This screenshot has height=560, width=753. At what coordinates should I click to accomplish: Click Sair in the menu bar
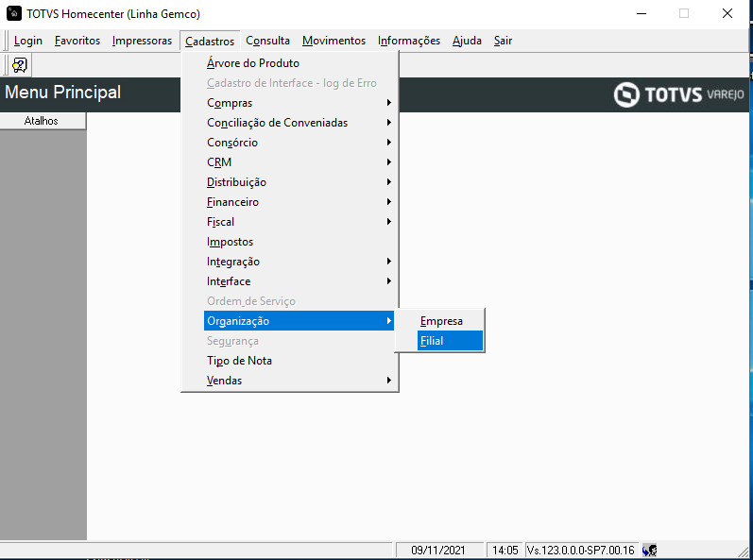click(x=503, y=41)
